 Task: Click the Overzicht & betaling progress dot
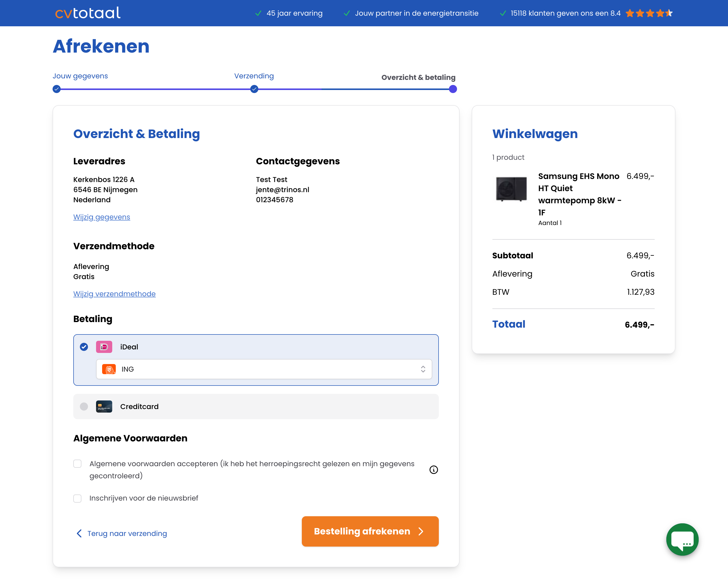pos(453,89)
